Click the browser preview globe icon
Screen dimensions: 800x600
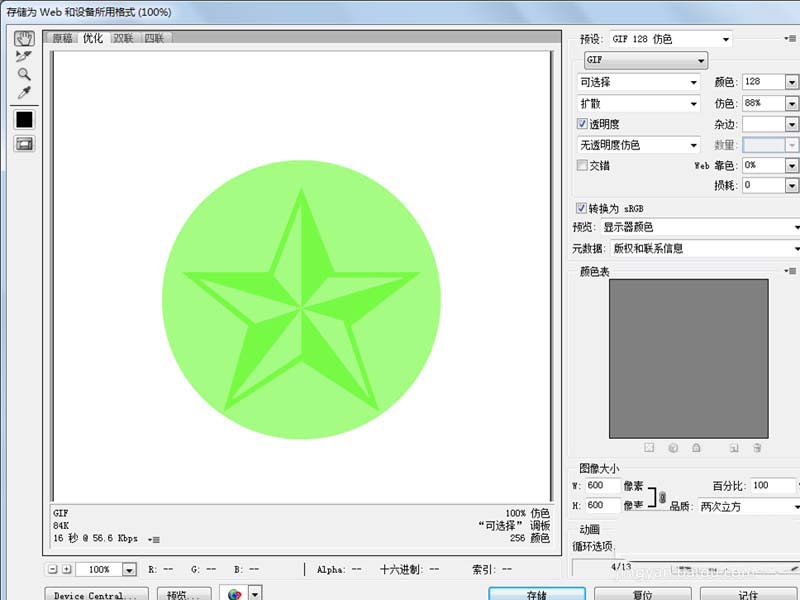coord(234,593)
